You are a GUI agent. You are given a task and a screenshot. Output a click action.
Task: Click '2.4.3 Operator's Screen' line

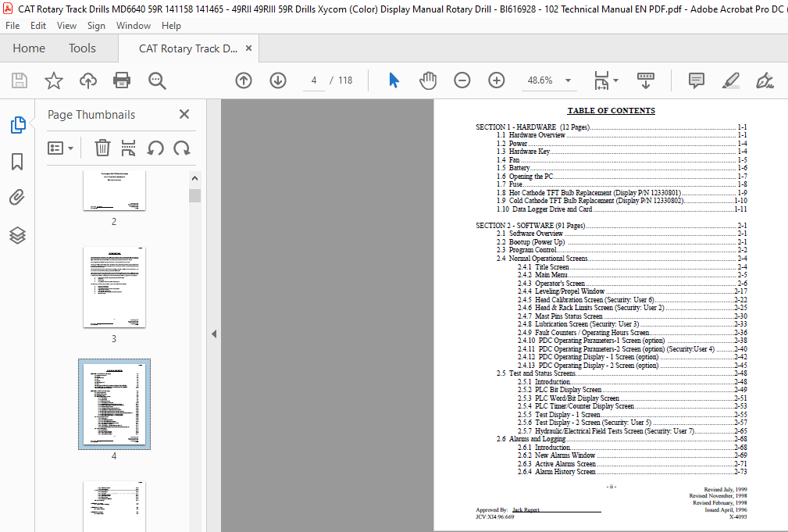633,283
